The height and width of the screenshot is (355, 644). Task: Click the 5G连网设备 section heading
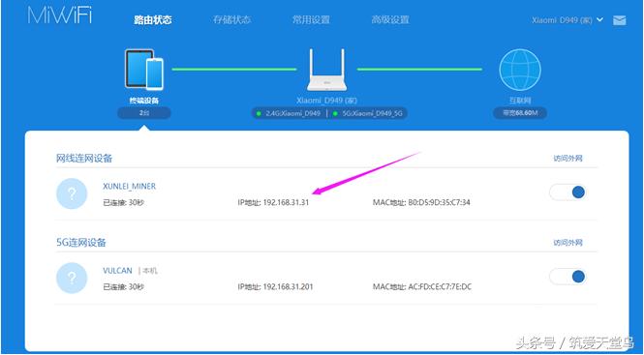(x=81, y=243)
